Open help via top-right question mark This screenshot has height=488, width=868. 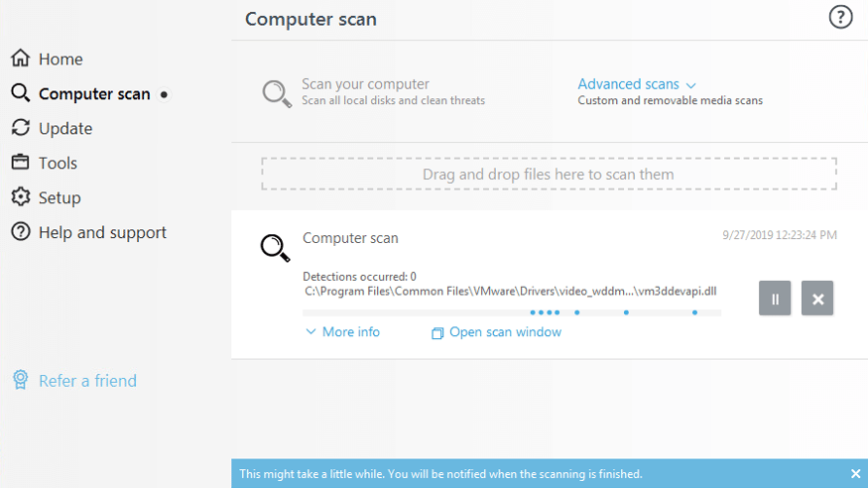pyautogui.click(x=840, y=17)
